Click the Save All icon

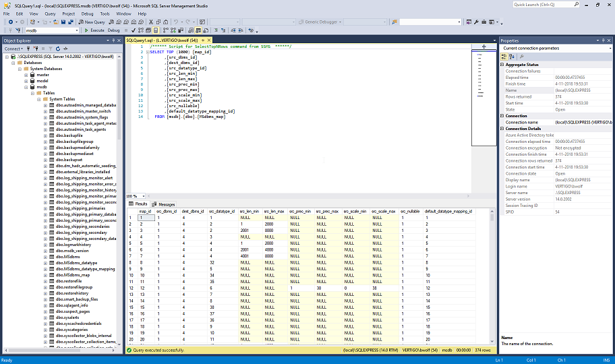[x=71, y=22]
